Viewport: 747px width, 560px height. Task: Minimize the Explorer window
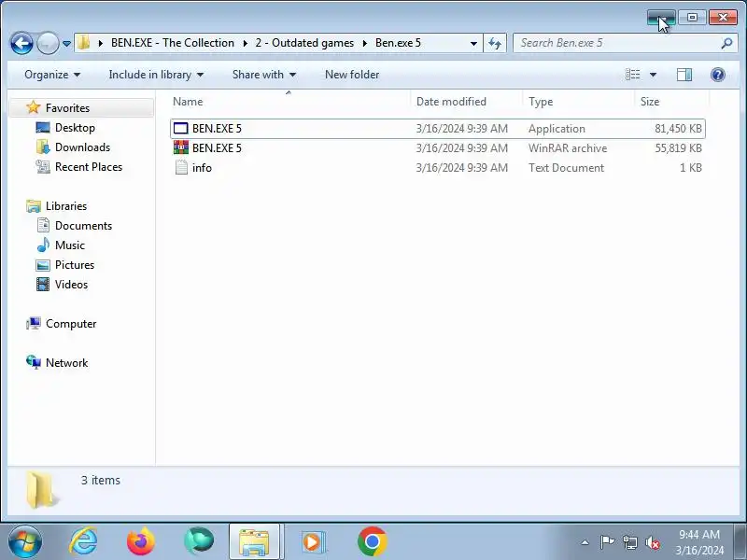click(661, 18)
